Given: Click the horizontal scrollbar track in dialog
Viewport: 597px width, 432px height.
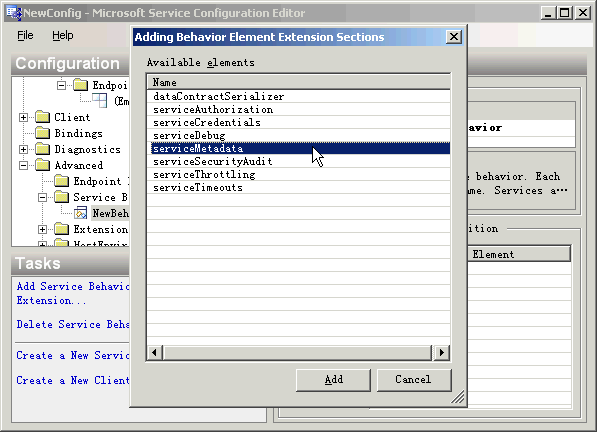Looking at the screenshot, I should [298, 352].
